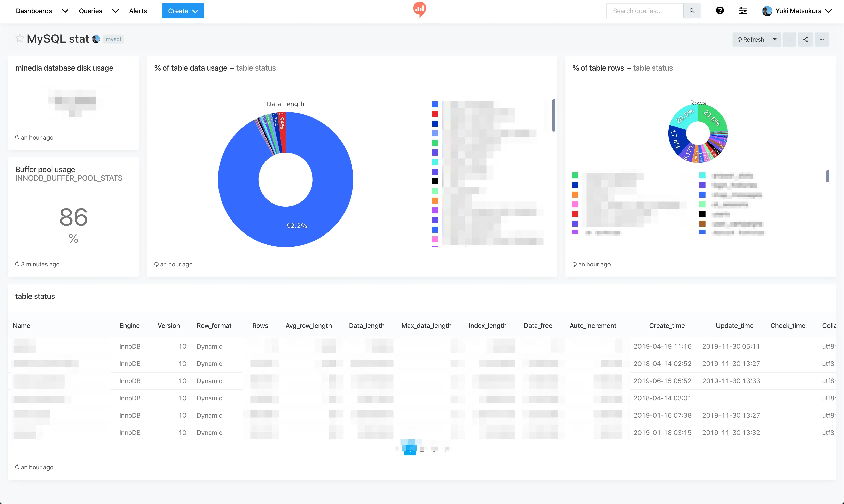Open the Alerts menu item

point(138,11)
